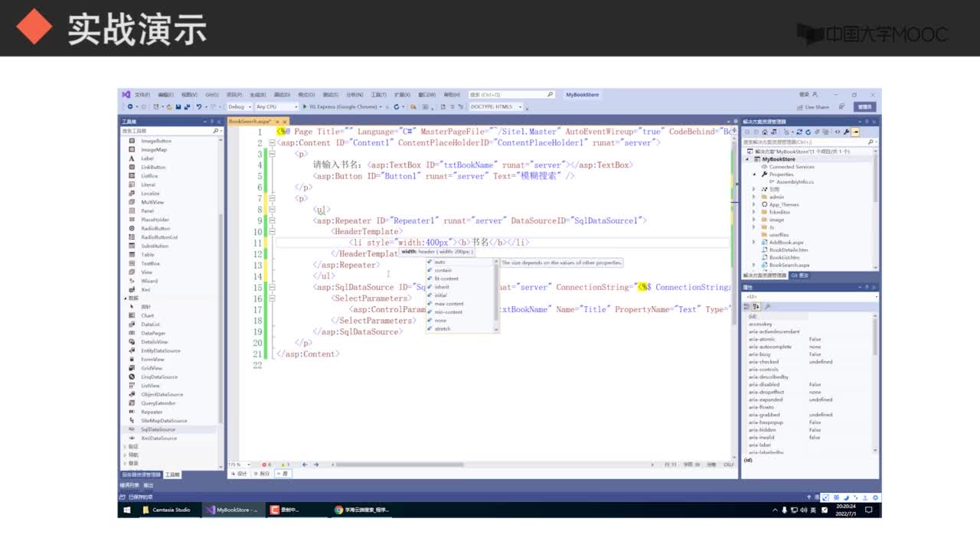The height and width of the screenshot is (551, 980).
Task: Expand the fckeditor folder
Action: (753, 212)
